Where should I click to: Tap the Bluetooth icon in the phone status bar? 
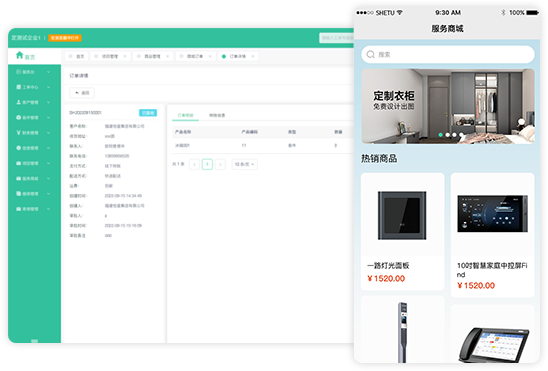point(503,13)
